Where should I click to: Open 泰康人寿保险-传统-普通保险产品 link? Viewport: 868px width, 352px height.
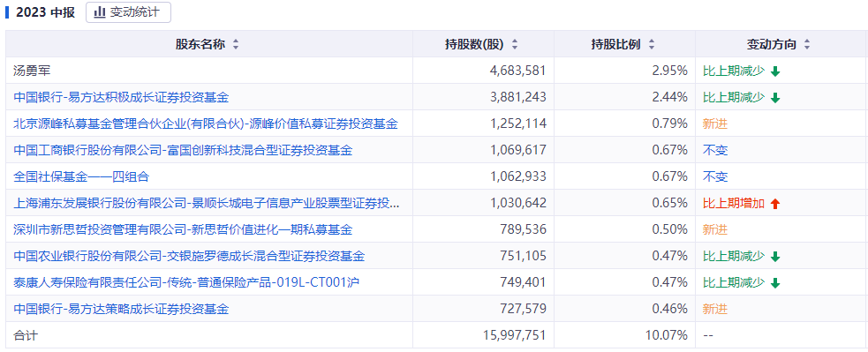(186, 282)
